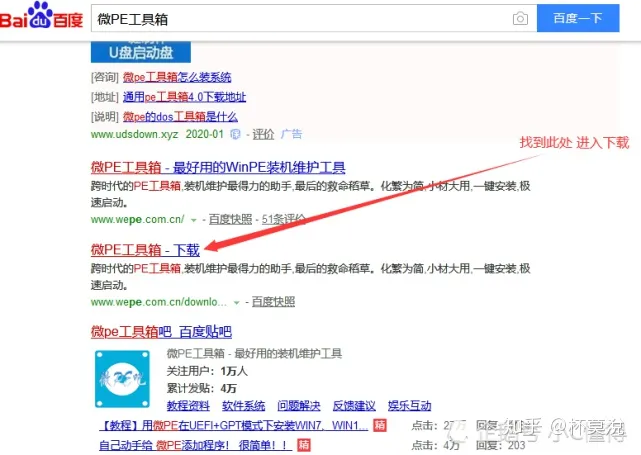Image resolution: width=641 pixels, height=455 pixels.
Task: Click the 微PE吧 tieba logo thumbnail
Action: pos(122,379)
